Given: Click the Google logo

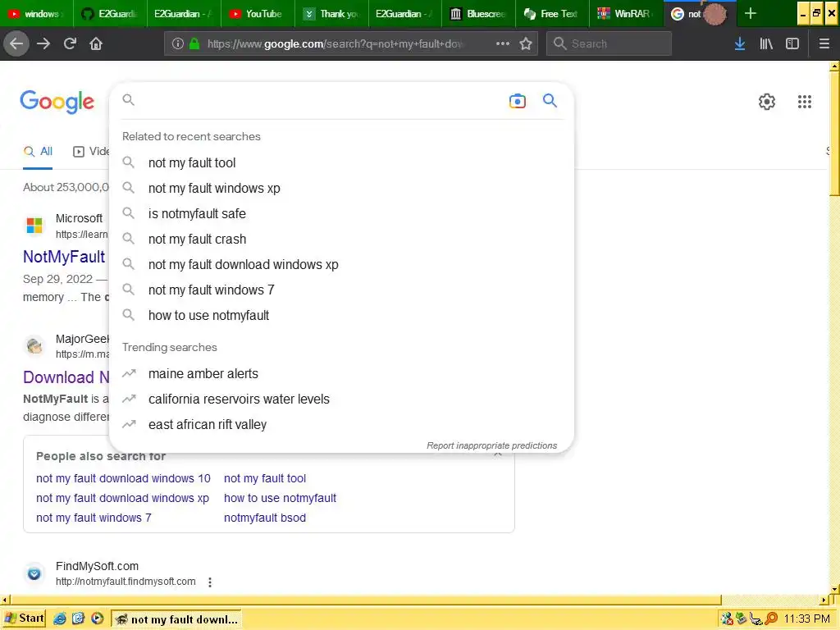Looking at the screenshot, I should tap(57, 101).
